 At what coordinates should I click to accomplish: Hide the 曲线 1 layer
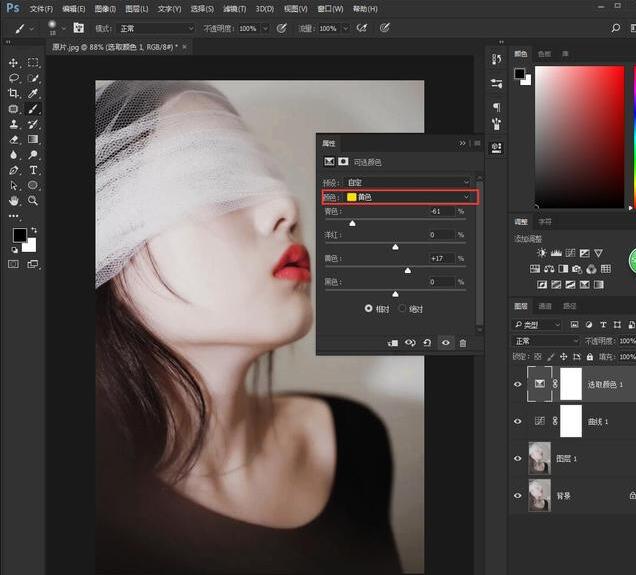tap(517, 420)
